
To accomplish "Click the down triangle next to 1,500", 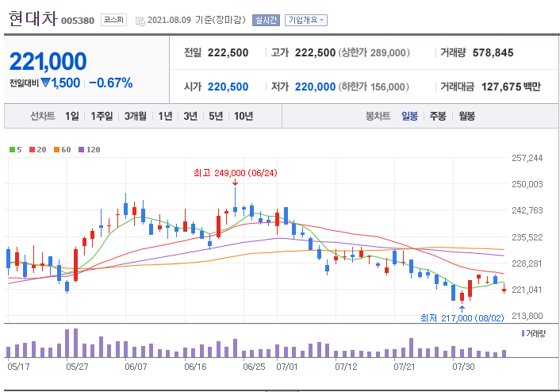I will [x=45, y=83].
